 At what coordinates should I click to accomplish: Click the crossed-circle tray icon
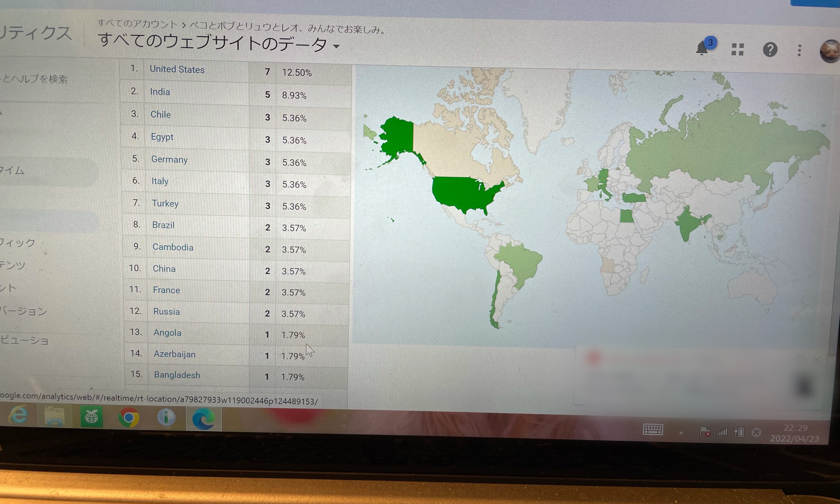[756, 432]
